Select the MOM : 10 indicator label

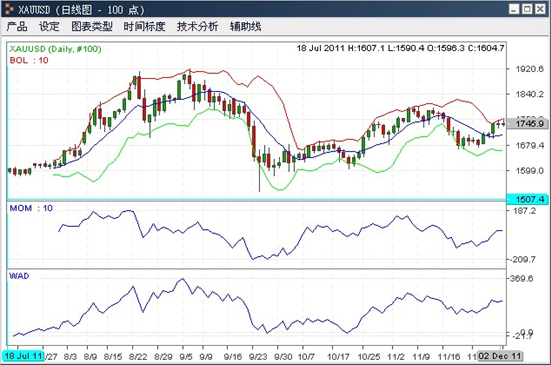click(31, 208)
